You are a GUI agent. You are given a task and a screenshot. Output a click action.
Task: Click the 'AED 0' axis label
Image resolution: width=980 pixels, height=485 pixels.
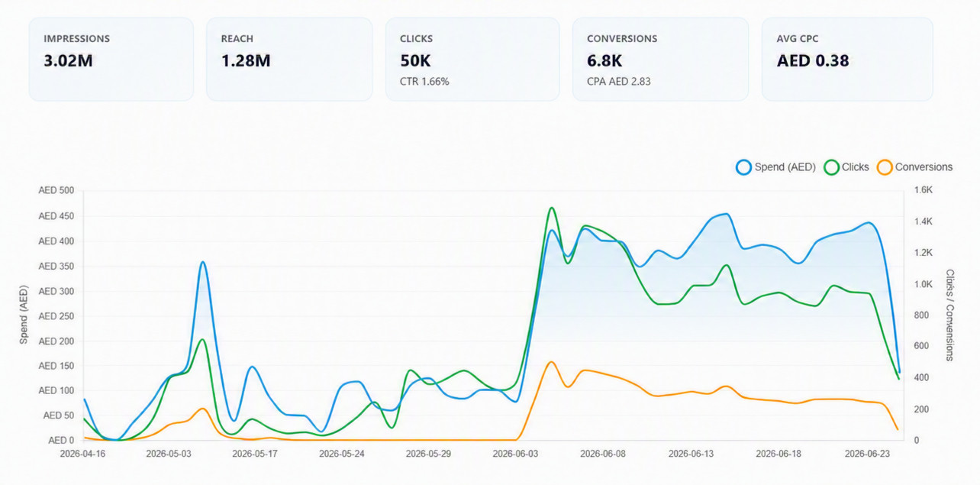tap(62, 440)
